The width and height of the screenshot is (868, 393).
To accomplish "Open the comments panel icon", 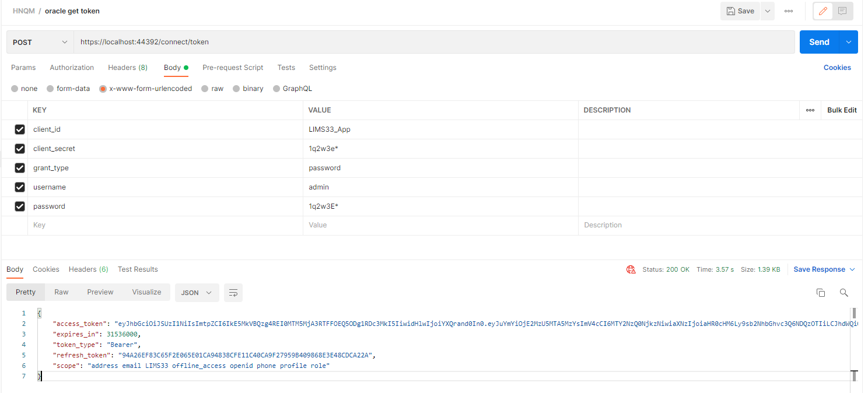I will tap(842, 10).
